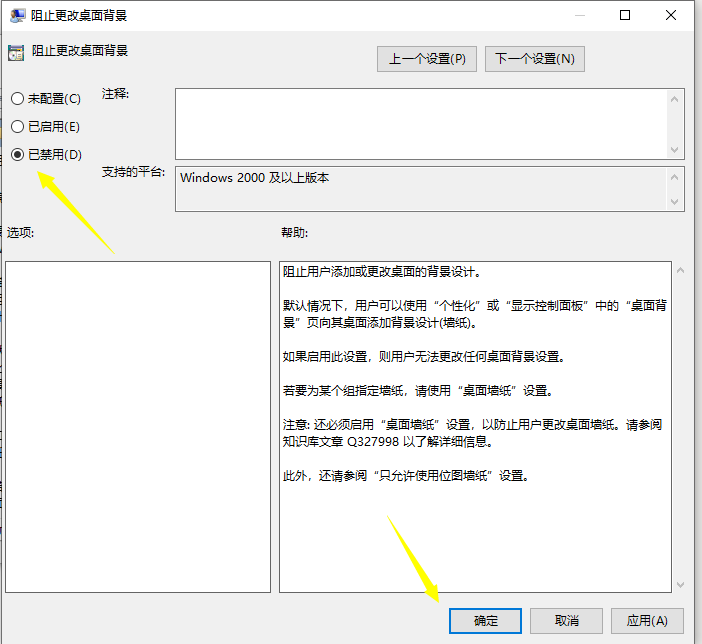This screenshot has height=644, width=702.
Task: Select the 未配置(C) radio option
Action: [x=17, y=99]
